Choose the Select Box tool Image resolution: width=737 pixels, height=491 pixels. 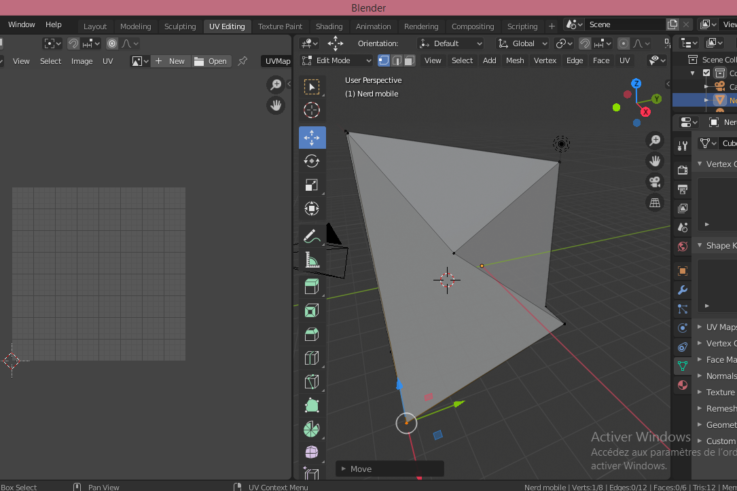point(312,87)
